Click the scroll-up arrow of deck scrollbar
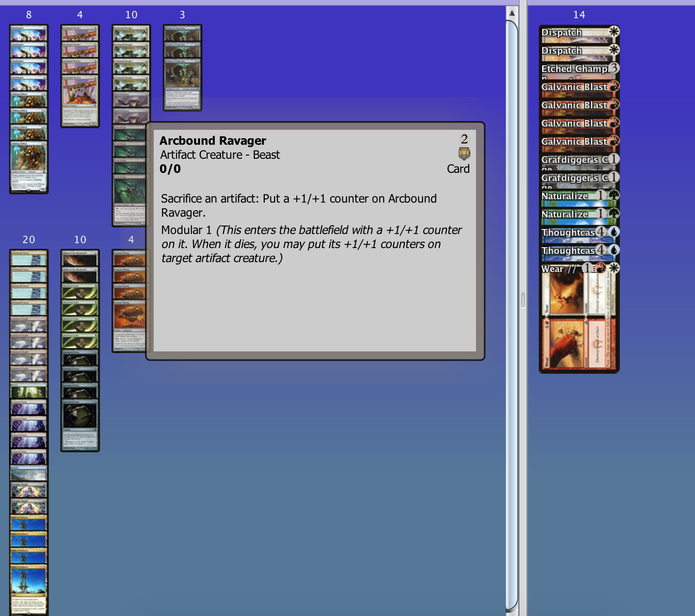Screen dimensions: 695x616 click(x=512, y=13)
